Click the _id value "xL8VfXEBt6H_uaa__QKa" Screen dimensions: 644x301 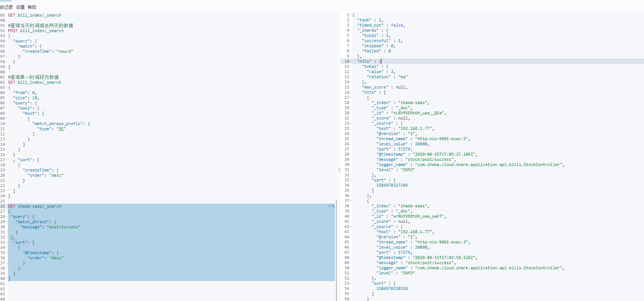(418, 113)
